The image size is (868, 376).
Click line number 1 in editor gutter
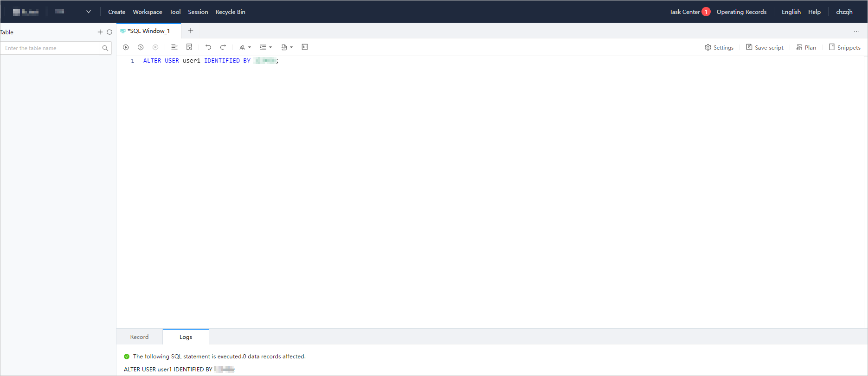[x=132, y=61]
